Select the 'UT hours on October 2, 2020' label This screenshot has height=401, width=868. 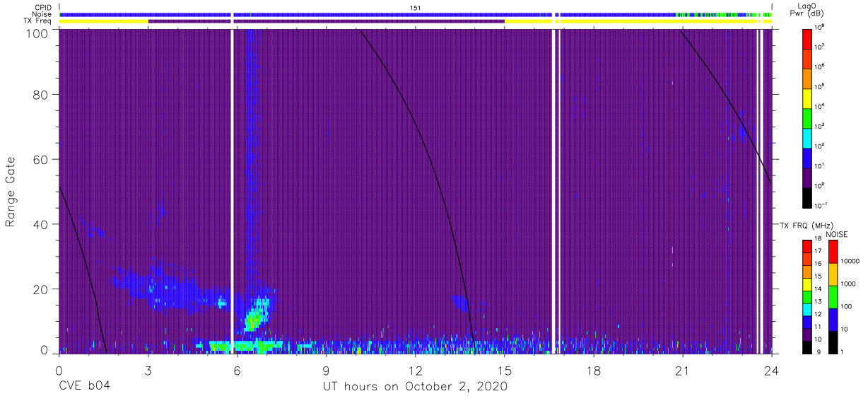(415, 387)
